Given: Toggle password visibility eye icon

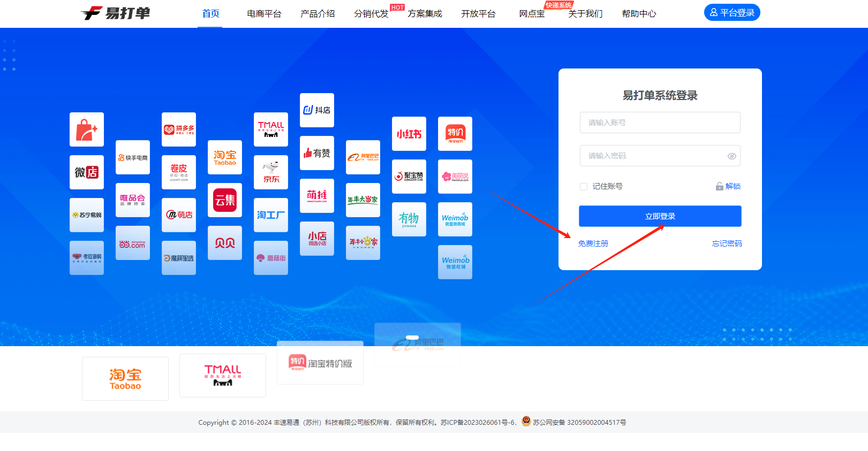Looking at the screenshot, I should (731, 156).
